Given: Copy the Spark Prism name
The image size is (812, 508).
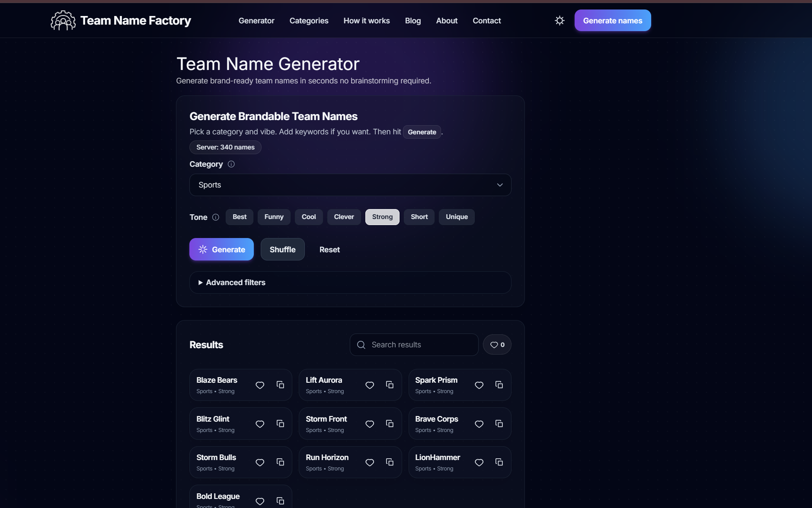Looking at the screenshot, I should (499, 385).
